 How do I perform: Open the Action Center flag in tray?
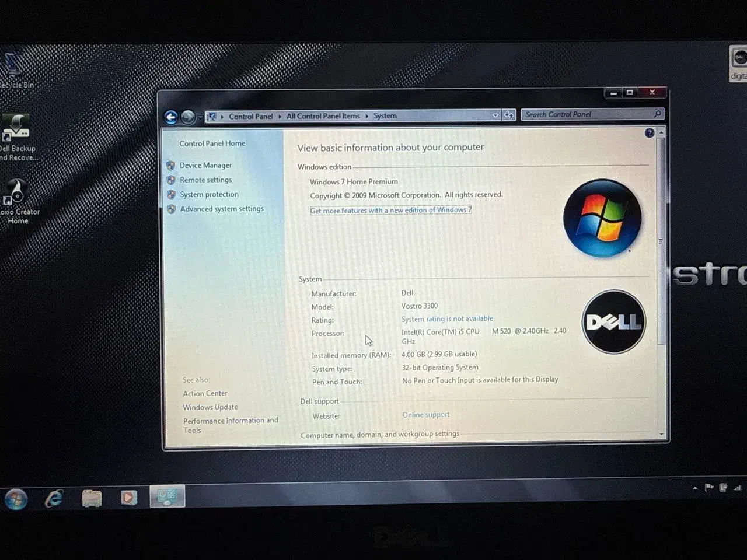point(709,488)
